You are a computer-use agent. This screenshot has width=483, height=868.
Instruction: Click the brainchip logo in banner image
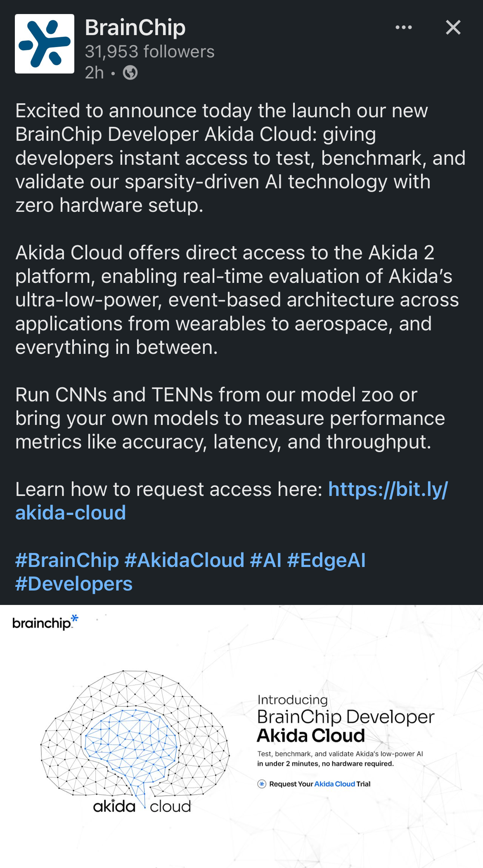(x=45, y=622)
